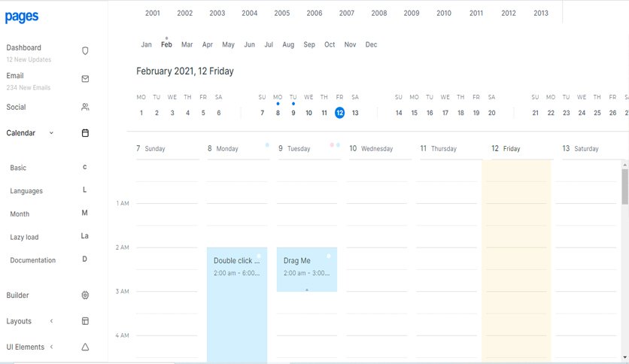Click the Dashboard shield icon
Screen dimensions: 629x364
(x=85, y=51)
